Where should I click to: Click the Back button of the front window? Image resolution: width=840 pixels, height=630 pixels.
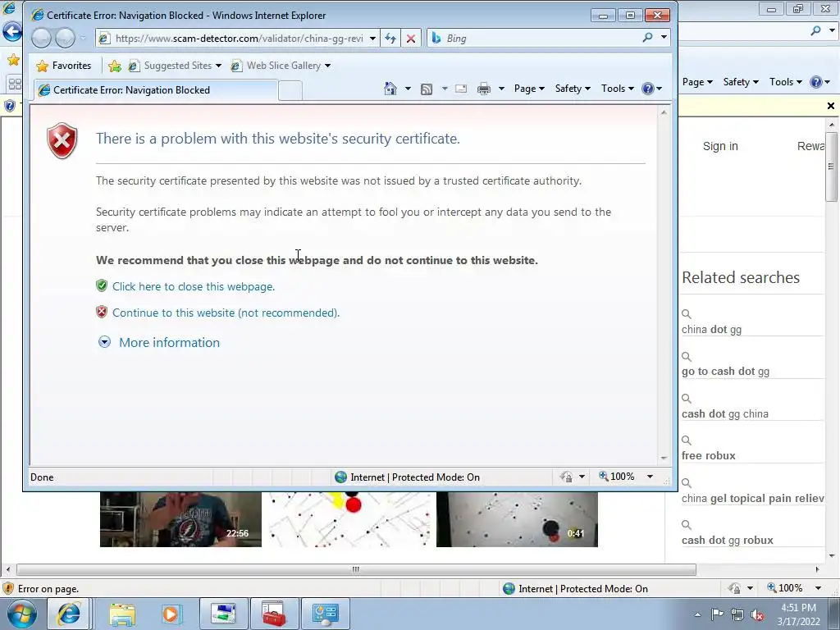point(41,38)
